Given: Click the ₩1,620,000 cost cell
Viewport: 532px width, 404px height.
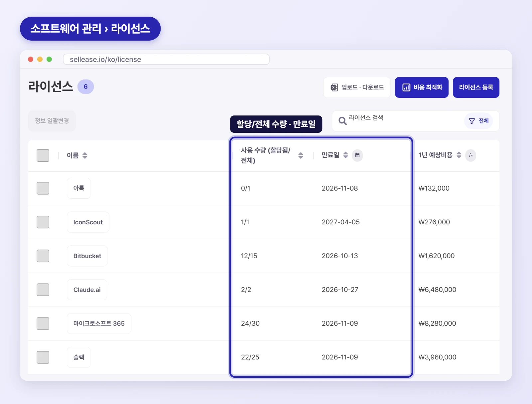Looking at the screenshot, I should (x=437, y=256).
